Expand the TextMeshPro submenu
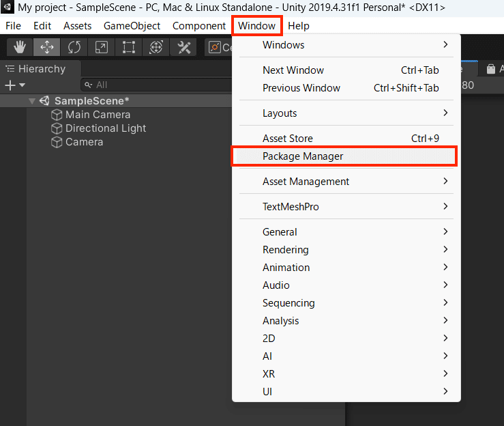 pyautogui.click(x=346, y=207)
